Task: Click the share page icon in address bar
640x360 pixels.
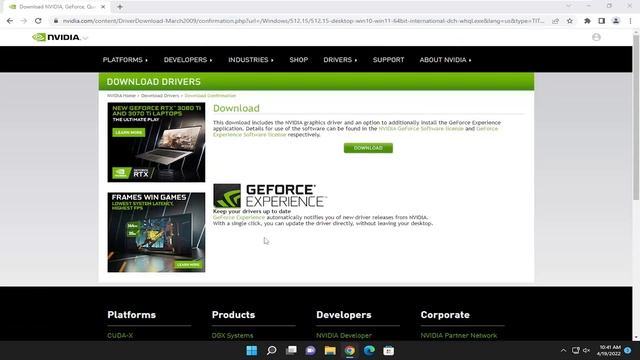Action: click(x=556, y=21)
